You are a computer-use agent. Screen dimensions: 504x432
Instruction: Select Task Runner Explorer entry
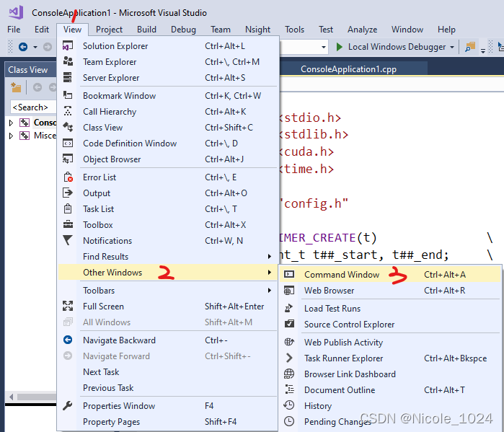coord(390,358)
